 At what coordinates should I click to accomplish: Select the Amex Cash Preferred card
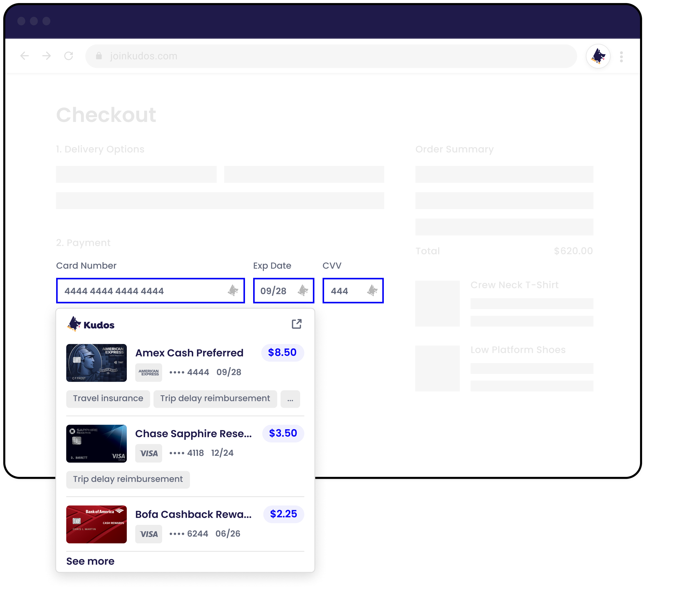[189, 353]
